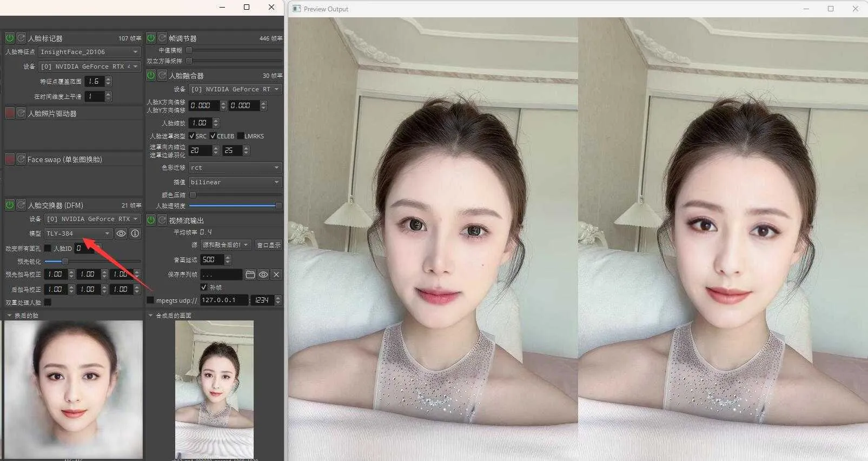The width and height of the screenshot is (868, 461).
Task: Collapse the 合成后的画面 preview section
Action: (x=150, y=315)
